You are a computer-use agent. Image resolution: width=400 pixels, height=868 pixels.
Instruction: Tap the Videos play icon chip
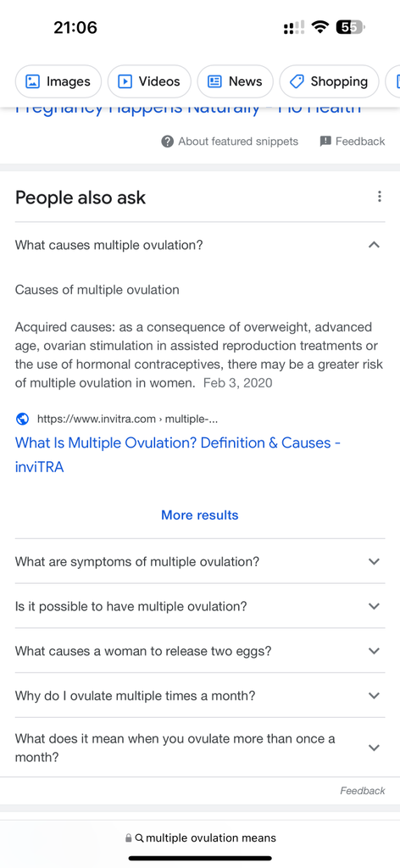click(x=125, y=81)
